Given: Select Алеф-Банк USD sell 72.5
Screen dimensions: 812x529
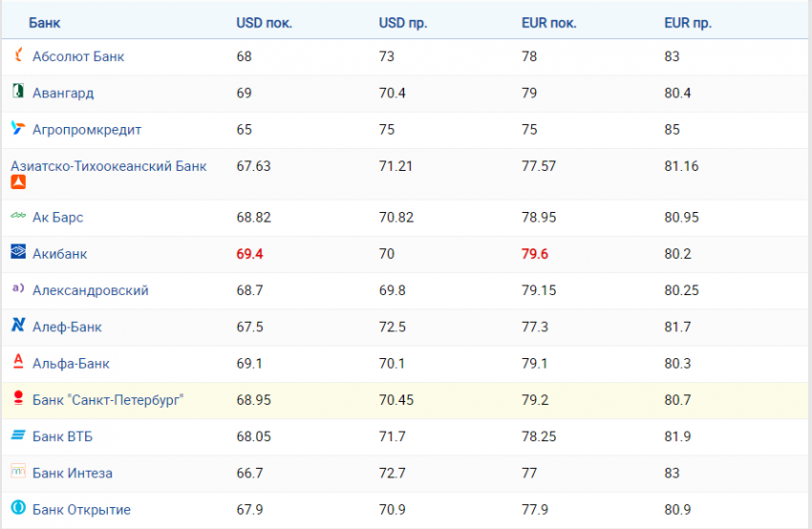Looking at the screenshot, I should click(392, 328).
